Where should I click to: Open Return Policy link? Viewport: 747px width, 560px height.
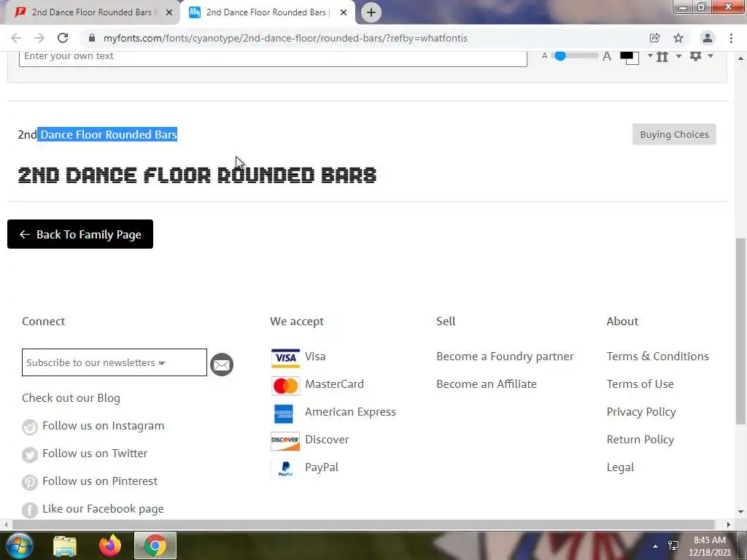(640, 440)
